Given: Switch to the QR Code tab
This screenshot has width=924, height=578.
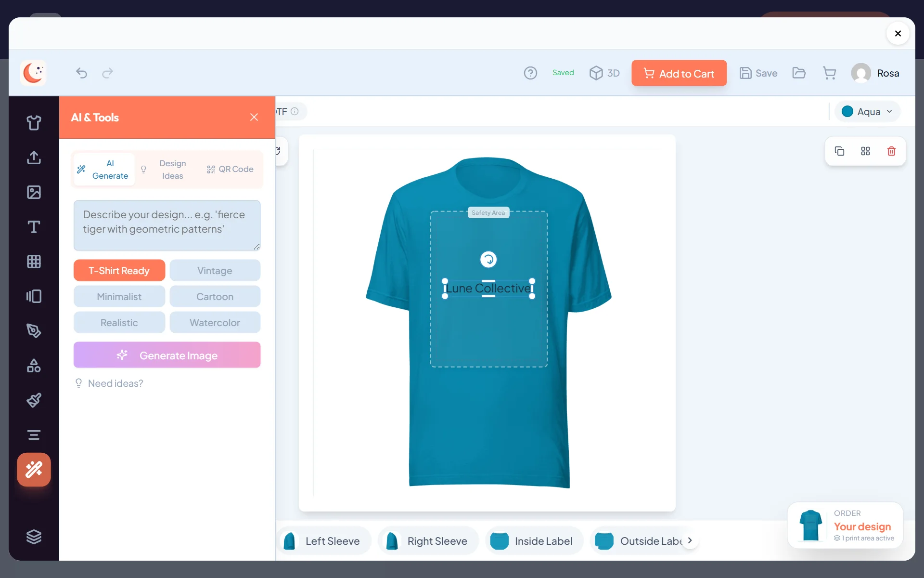Looking at the screenshot, I should (230, 170).
